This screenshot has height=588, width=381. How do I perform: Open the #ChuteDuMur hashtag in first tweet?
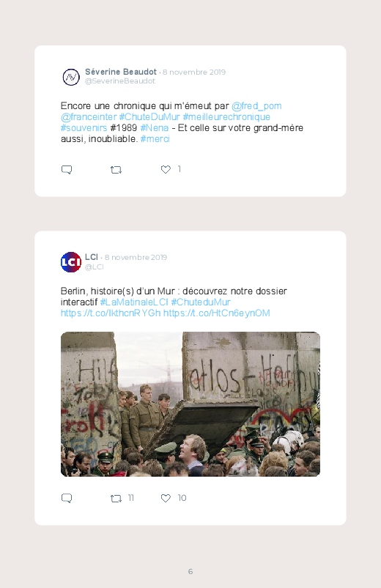(x=149, y=117)
